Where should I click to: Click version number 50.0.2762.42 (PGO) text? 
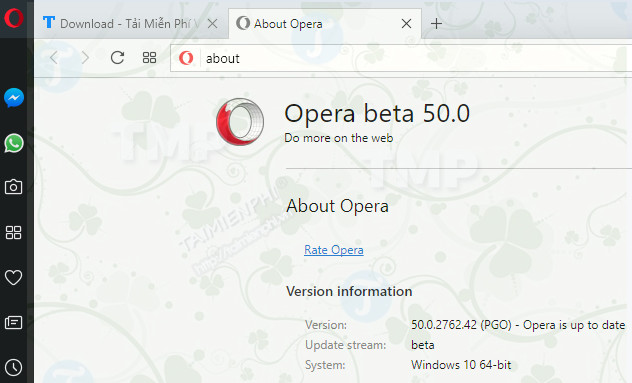tap(461, 325)
